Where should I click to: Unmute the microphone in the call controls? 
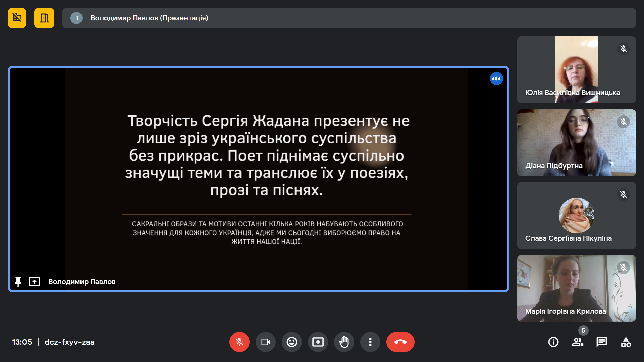pos(239,342)
